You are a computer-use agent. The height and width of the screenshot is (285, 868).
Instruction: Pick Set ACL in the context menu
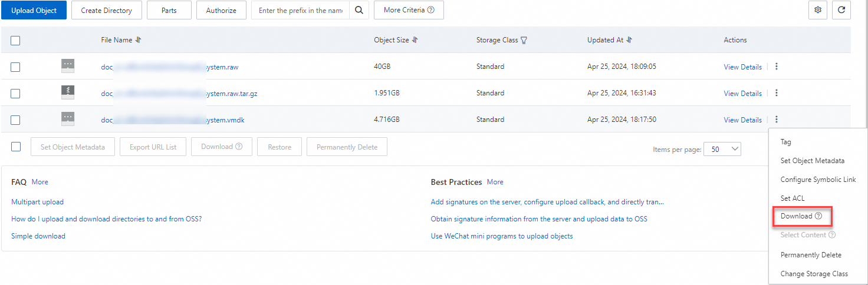[x=793, y=198]
